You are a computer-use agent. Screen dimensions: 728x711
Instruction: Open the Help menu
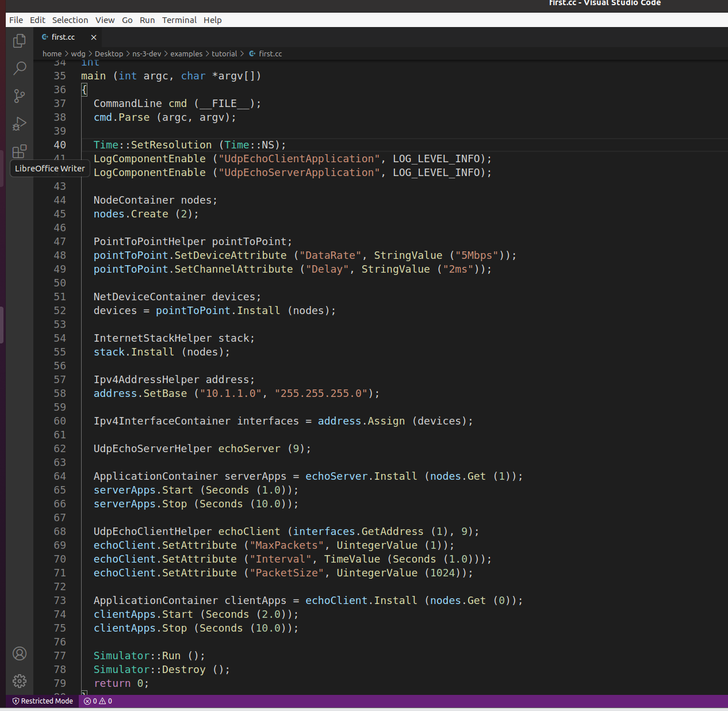point(212,20)
